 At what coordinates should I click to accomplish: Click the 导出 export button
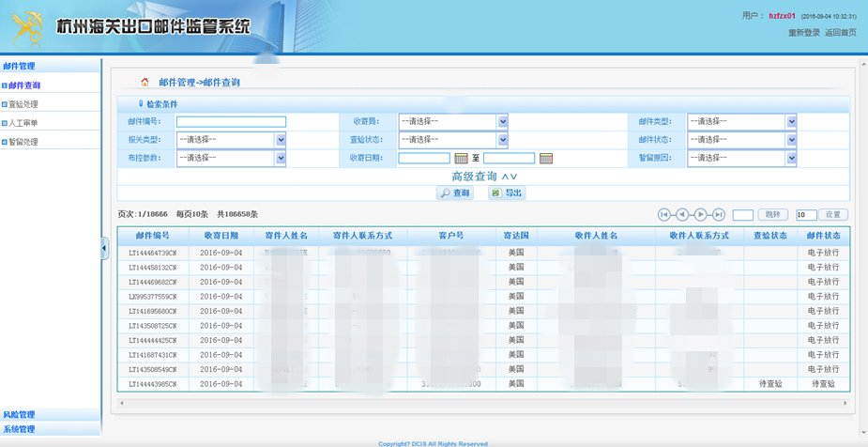507,193
